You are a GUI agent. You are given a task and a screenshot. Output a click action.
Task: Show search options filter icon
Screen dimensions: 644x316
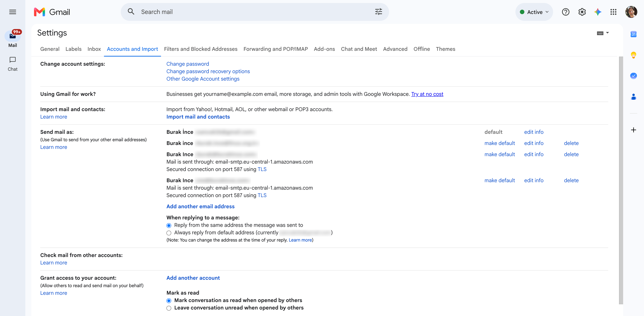click(x=378, y=12)
